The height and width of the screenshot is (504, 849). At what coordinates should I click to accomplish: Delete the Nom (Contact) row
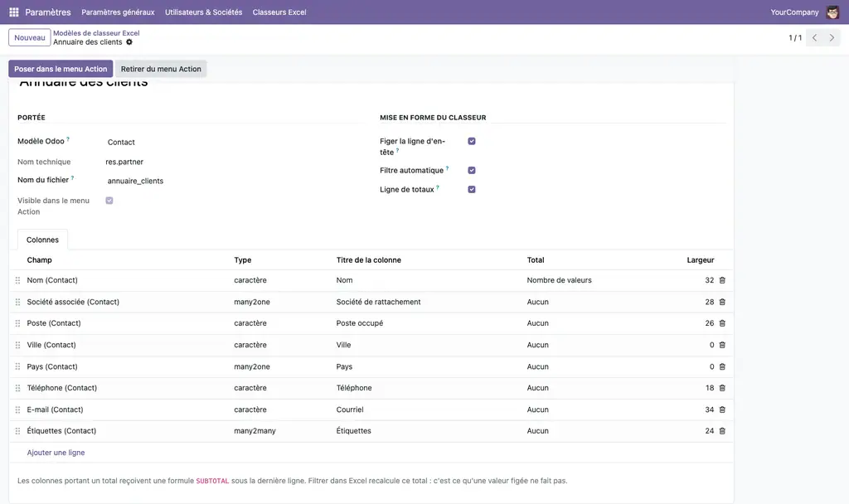tap(722, 280)
